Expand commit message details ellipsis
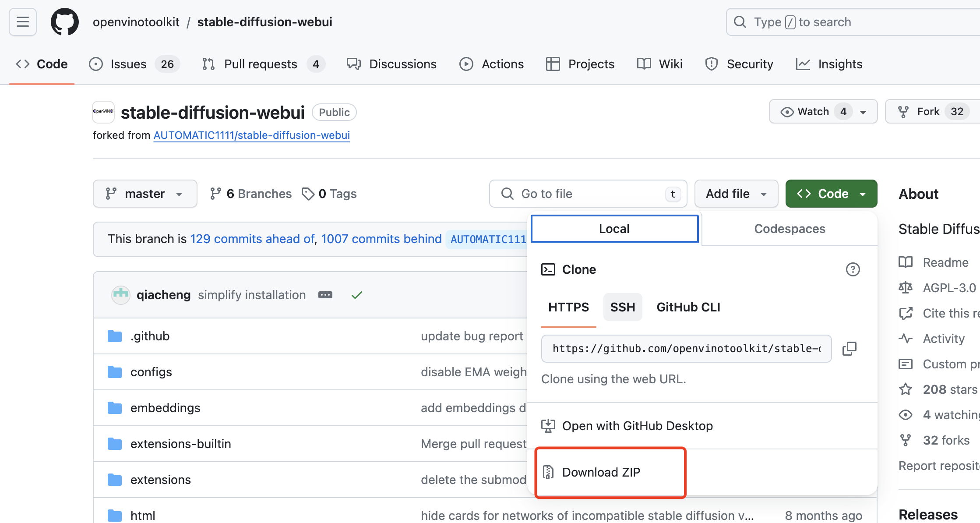 325,295
